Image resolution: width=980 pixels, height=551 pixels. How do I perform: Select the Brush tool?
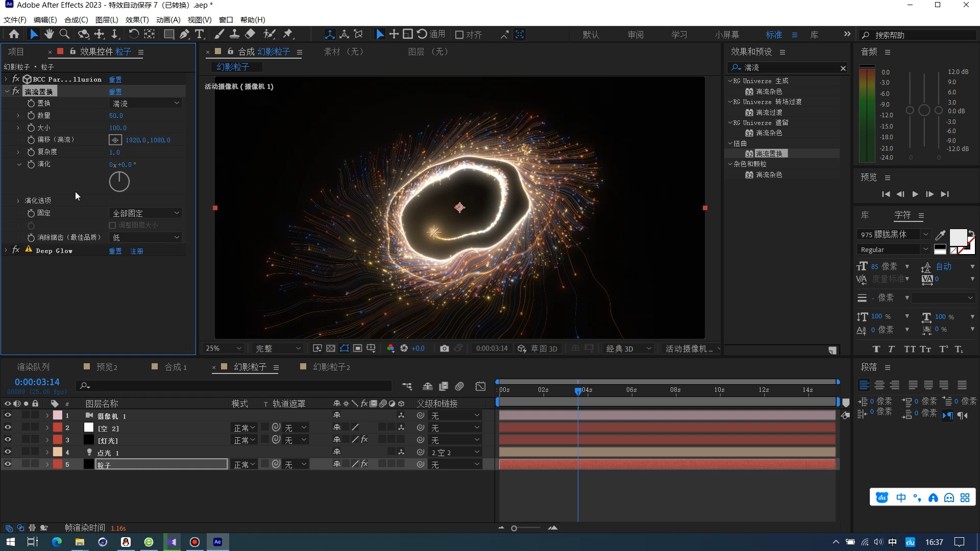[219, 34]
